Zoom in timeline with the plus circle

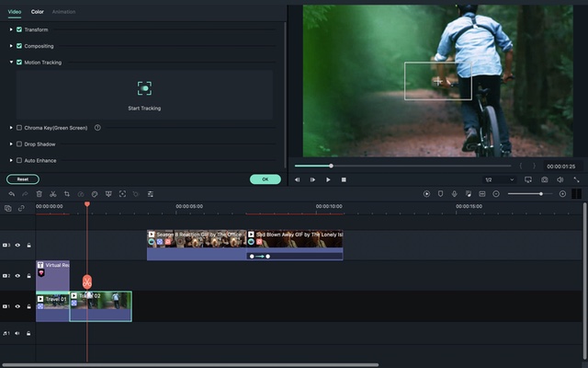pyautogui.click(x=562, y=194)
